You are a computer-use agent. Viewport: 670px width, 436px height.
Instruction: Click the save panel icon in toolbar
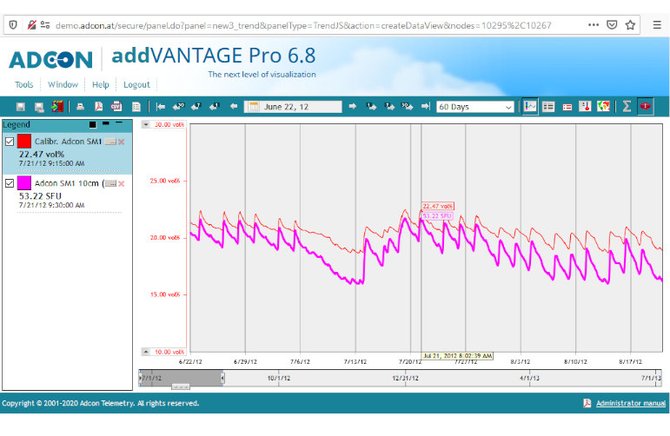click(x=20, y=106)
